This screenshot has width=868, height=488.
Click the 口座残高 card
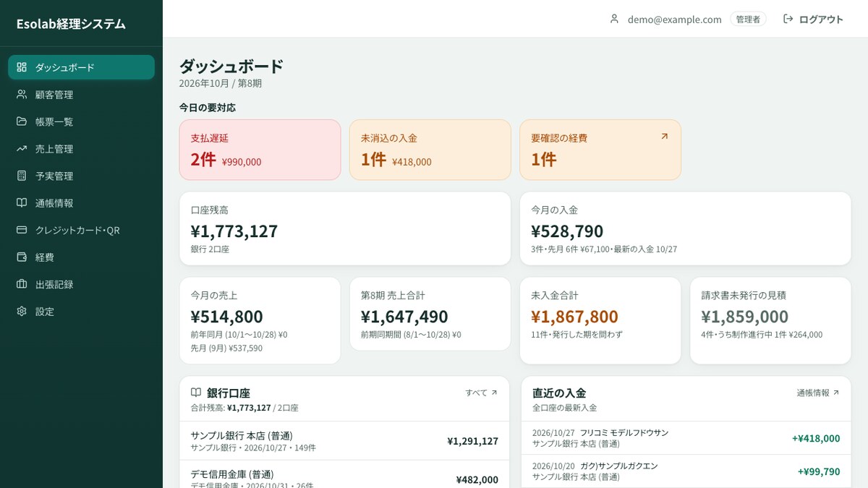[x=345, y=228]
